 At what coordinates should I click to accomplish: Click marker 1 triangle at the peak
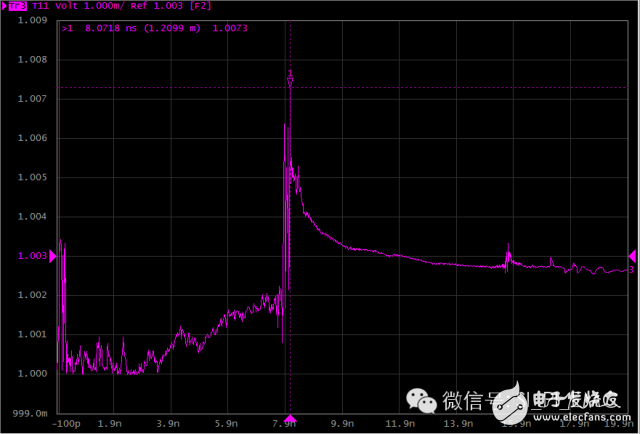tap(290, 83)
